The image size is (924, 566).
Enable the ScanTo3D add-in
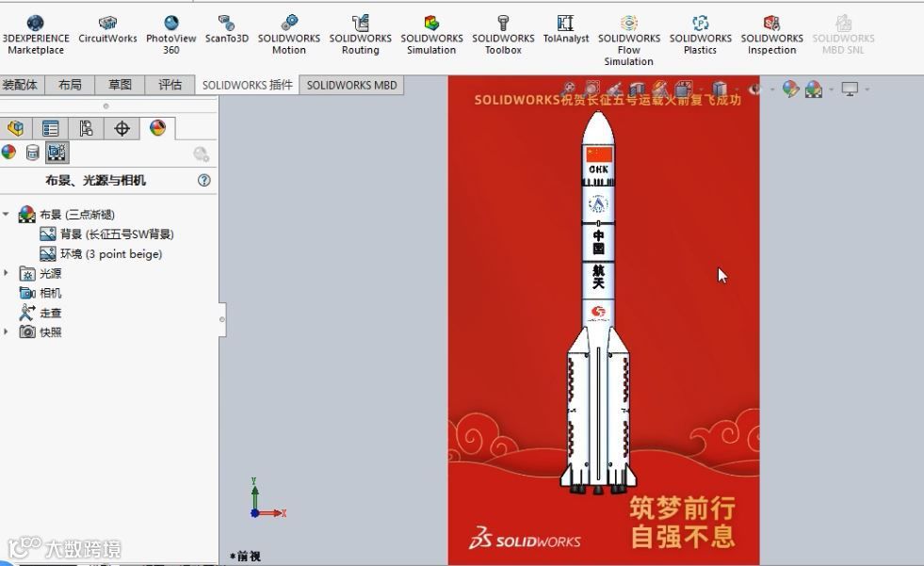click(x=226, y=29)
